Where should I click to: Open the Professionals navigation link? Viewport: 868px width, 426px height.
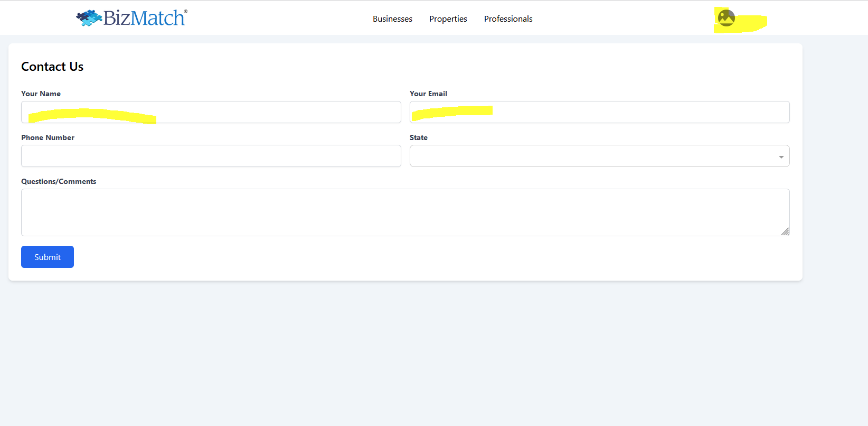pyautogui.click(x=508, y=19)
